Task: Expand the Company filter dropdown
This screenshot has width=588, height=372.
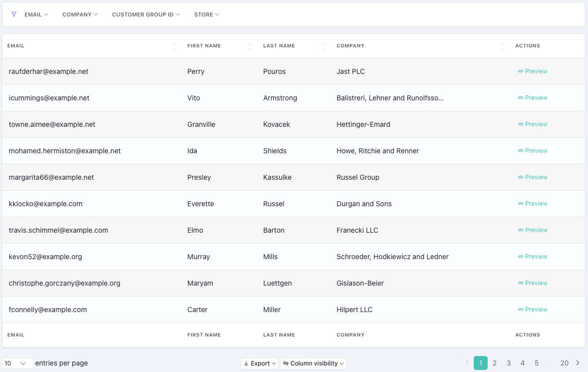Action: pos(80,14)
